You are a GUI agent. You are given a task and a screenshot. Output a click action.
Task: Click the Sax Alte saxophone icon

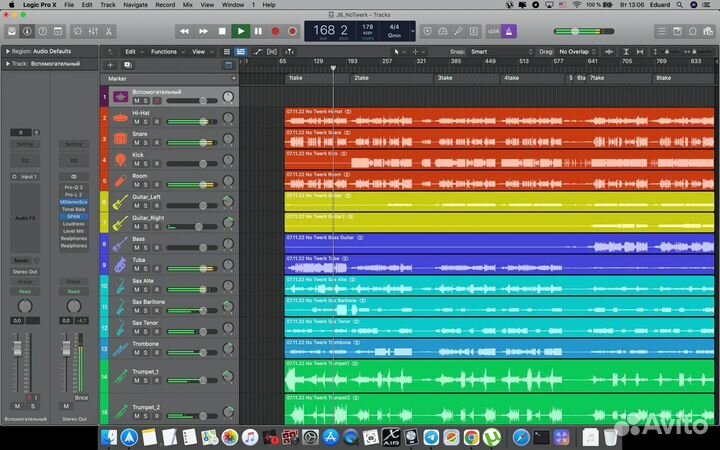point(119,286)
